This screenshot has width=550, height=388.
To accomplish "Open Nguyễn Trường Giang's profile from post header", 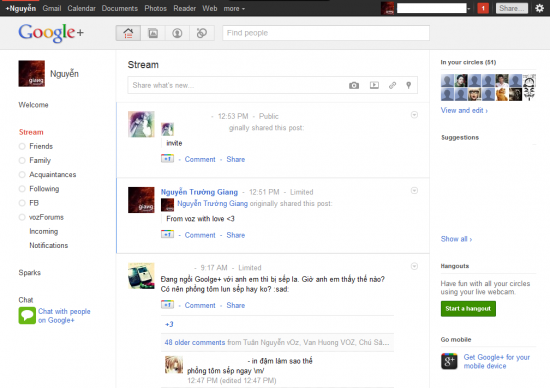I will (x=199, y=192).
